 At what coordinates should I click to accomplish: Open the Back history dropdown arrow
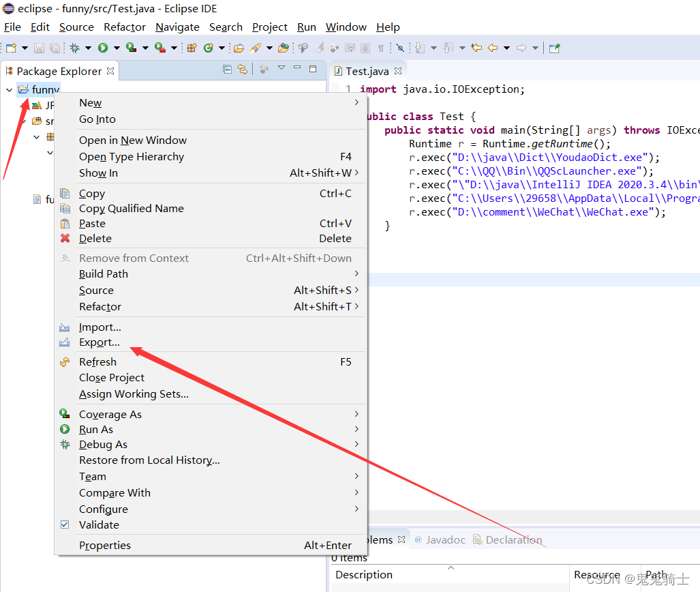pyautogui.click(x=506, y=48)
